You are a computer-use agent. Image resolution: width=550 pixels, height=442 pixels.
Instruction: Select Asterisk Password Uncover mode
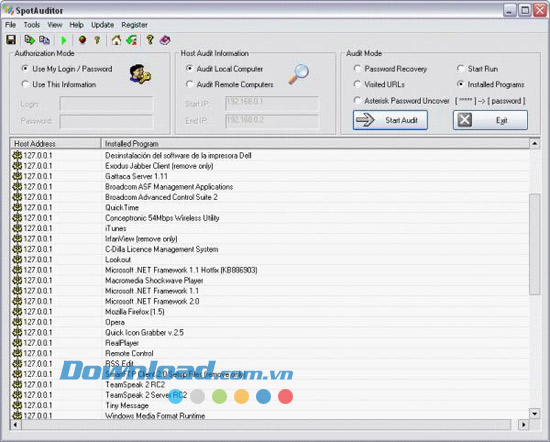(401, 101)
